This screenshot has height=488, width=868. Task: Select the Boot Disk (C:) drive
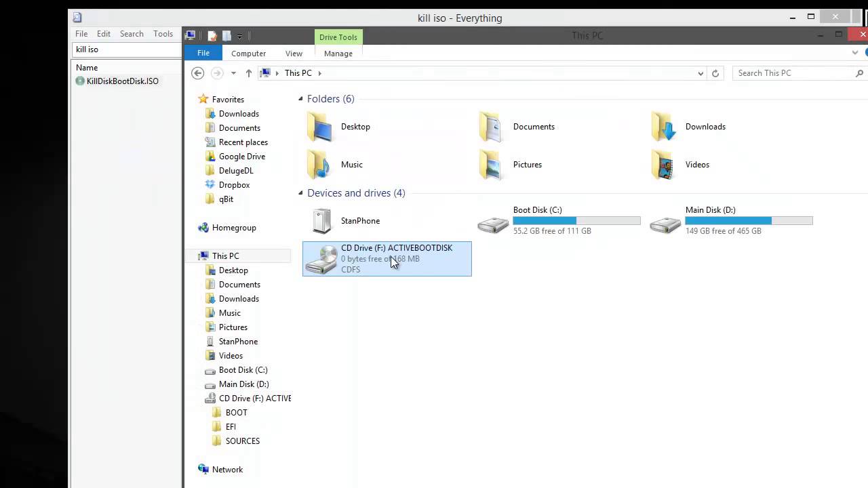click(559, 221)
